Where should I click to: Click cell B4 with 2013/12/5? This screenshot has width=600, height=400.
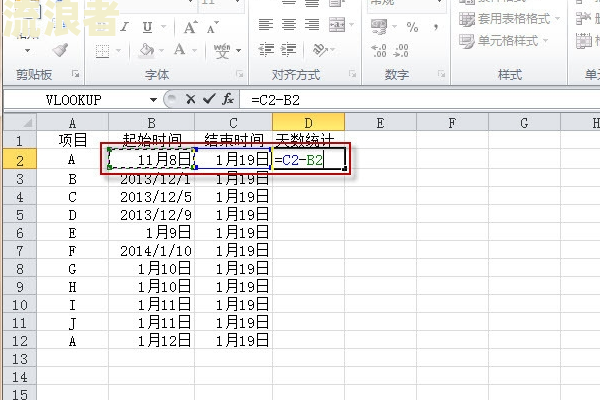tap(152, 196)
